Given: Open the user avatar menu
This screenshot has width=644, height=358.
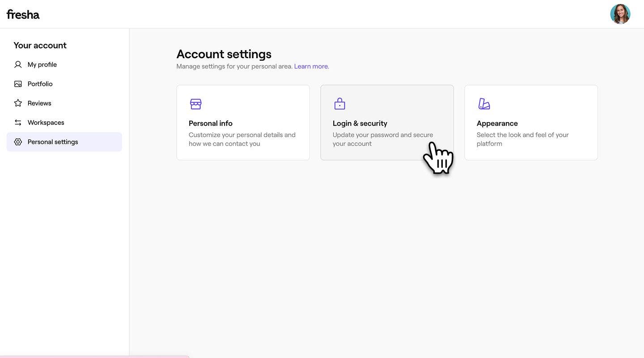Looking at the screenshot, I should (x=620, y=14).
